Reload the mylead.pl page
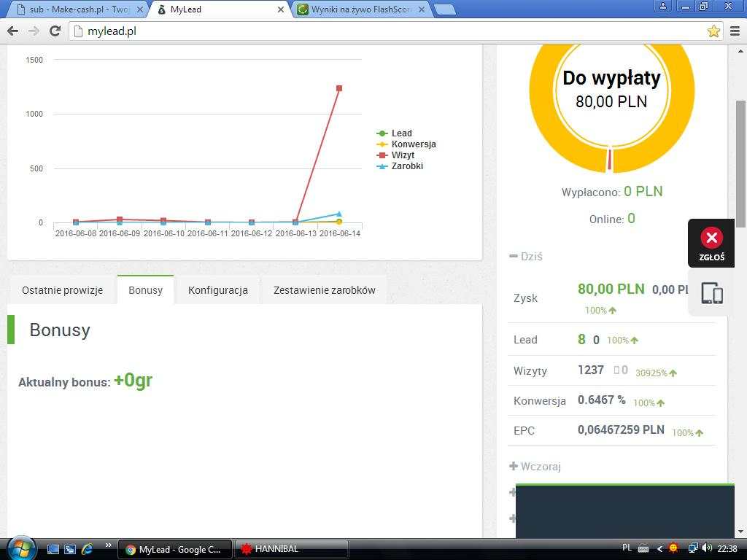Viewport: 747px width, 560px height. click(55, 31)
